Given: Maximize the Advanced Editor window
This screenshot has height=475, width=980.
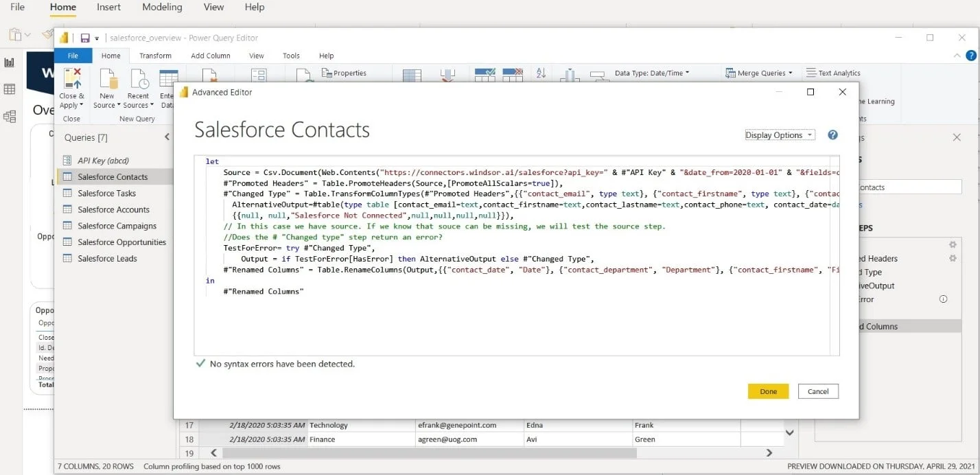Looking at the screenshot, I should [x=810, y=92].
